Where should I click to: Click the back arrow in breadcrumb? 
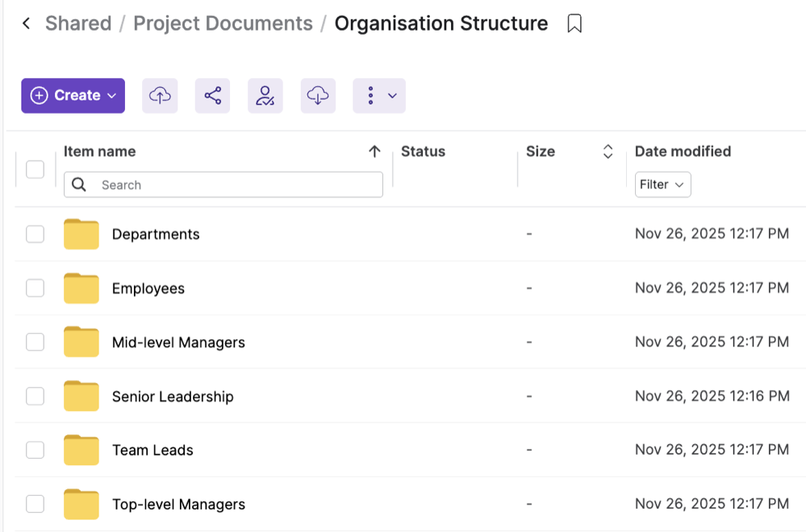coord(27,24)
